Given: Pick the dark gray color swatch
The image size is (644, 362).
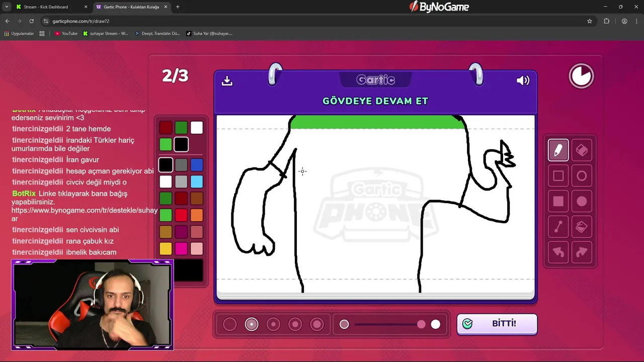Looking at the screenshot, I should tap(181, 164).
